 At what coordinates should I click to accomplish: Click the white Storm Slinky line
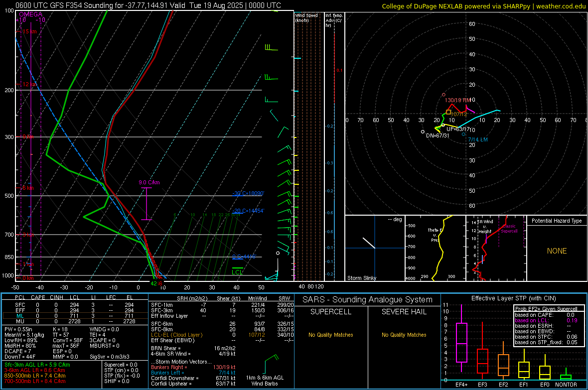pyautogui.click(x=369, y=243)
